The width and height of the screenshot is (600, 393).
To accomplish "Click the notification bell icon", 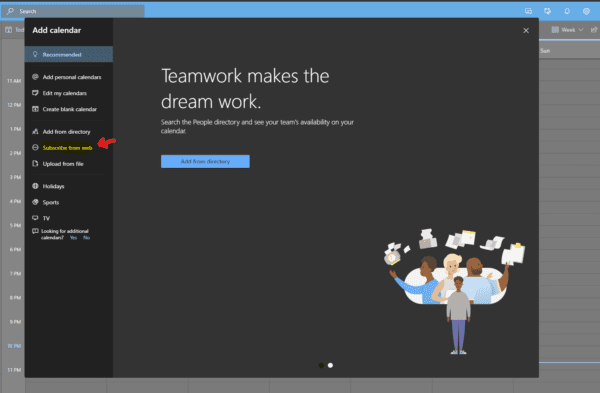I will (x=567, y=11).
